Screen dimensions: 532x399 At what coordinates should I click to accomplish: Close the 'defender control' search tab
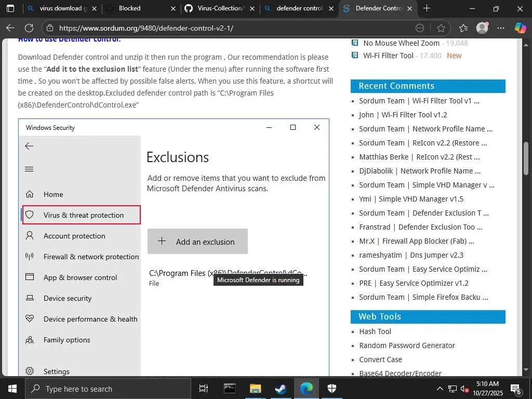pos(331,8)
